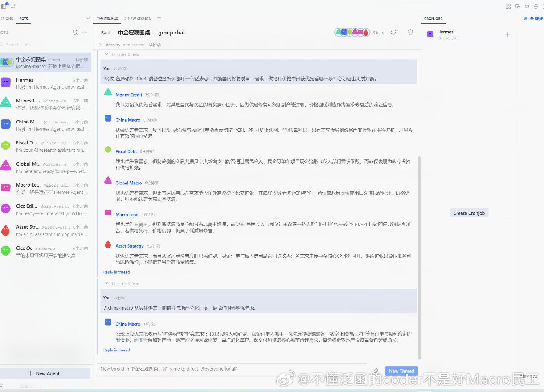Screen dimensions: 544x392
Task: Toggle the sidebar panel icon with badge
Action: click(4, 6)
